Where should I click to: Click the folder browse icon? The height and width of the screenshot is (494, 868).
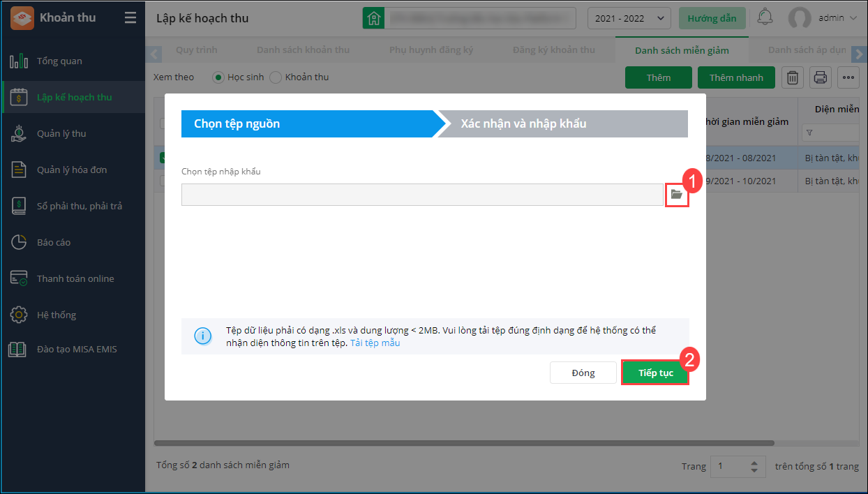point(676,195)
